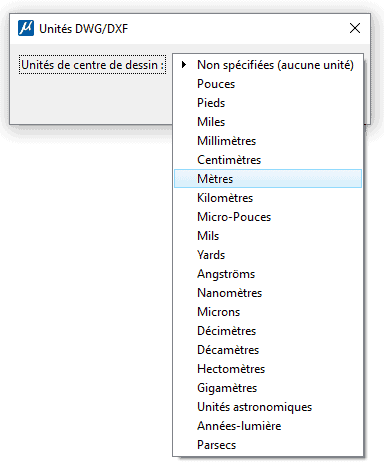Choose Décimètres as drawing unit
Viewport: 384px width, 467px height.
pyautogui.click(x=268, y=331)
